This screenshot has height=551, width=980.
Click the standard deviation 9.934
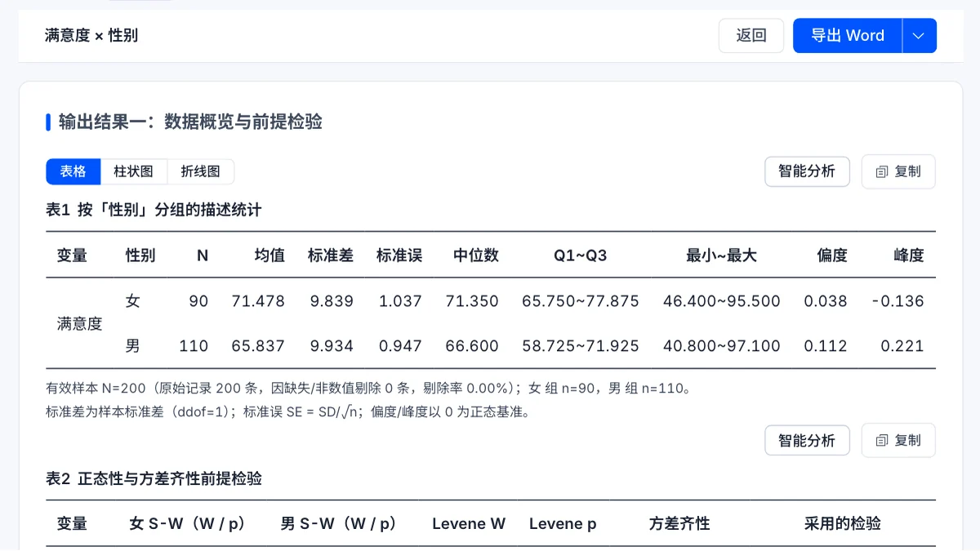coord(332,346)
